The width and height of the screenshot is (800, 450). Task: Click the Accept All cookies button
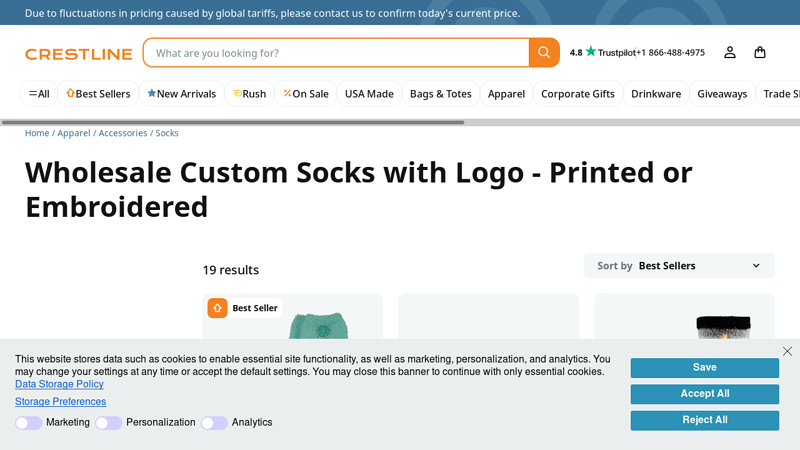pyautogui.click(x=705, y=394)
